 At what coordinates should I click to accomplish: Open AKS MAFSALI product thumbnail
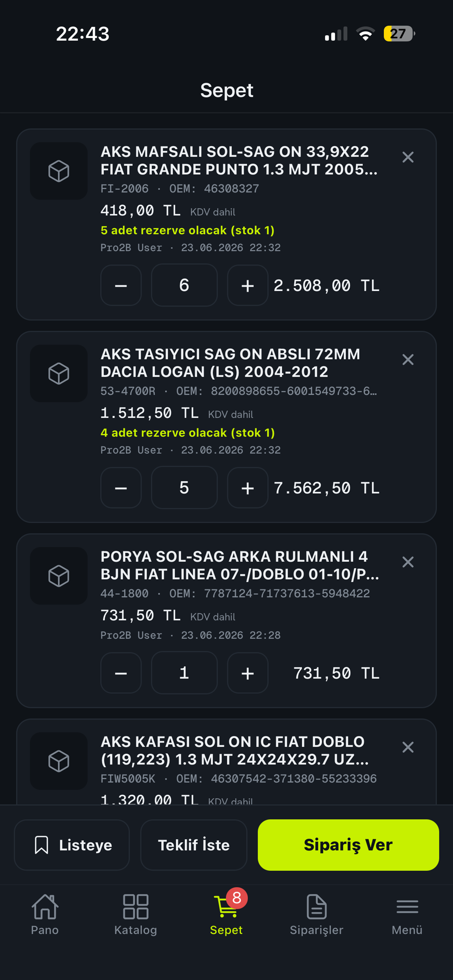pos(59,171)
